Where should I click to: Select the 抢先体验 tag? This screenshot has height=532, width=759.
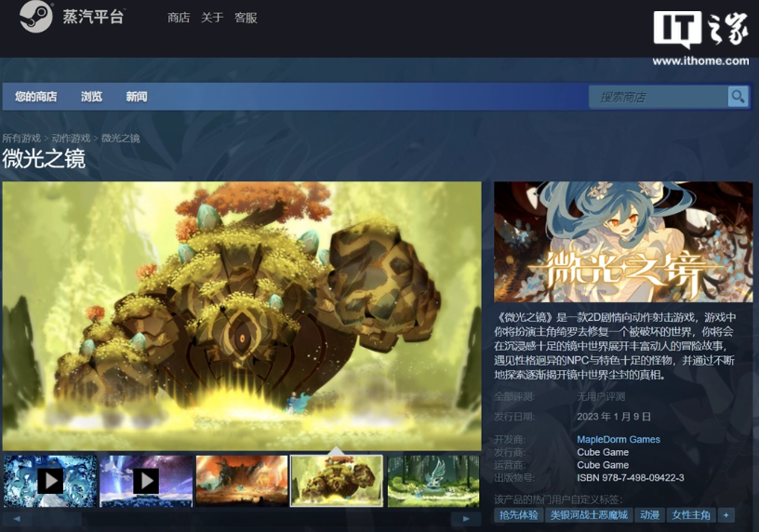[x=519, y=515]
